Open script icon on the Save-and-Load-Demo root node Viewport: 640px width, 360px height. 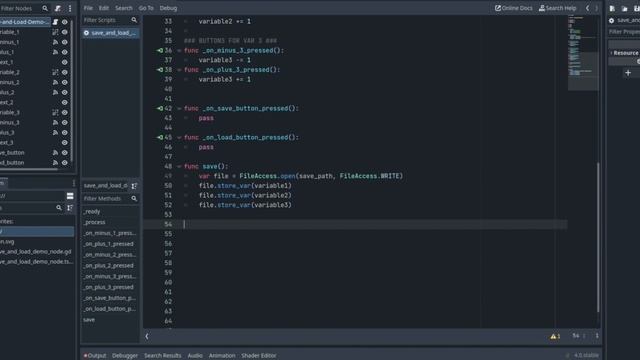(55, 22)
